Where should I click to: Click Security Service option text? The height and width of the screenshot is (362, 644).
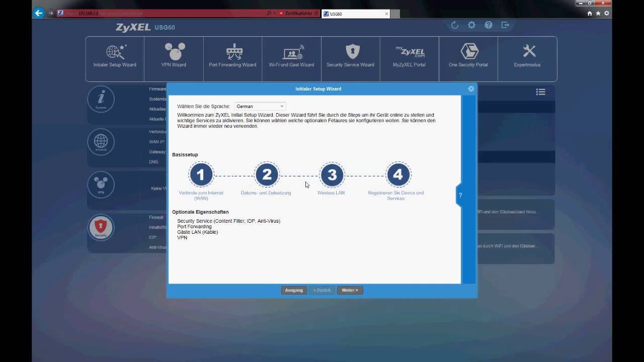click(x=229, y=221)
